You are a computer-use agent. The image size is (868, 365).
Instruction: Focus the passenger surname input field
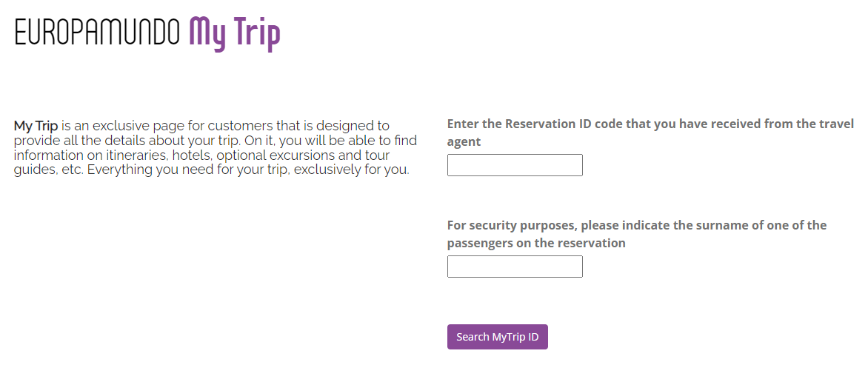[x=515, y=267]
